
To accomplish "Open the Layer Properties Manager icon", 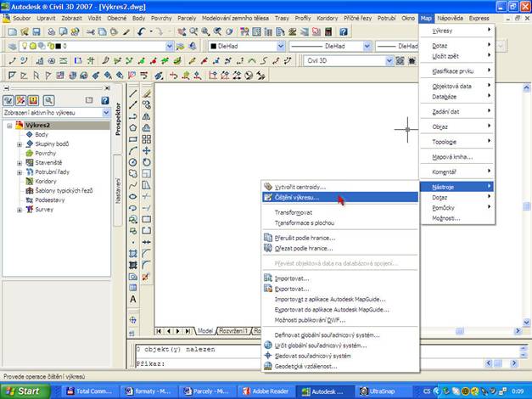I will tap(12, 46).
